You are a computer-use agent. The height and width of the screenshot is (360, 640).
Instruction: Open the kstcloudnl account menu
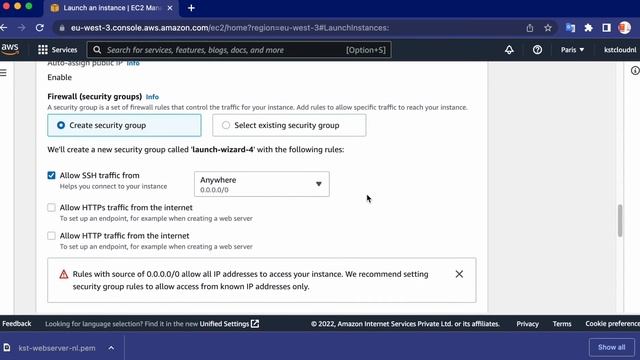620,50
